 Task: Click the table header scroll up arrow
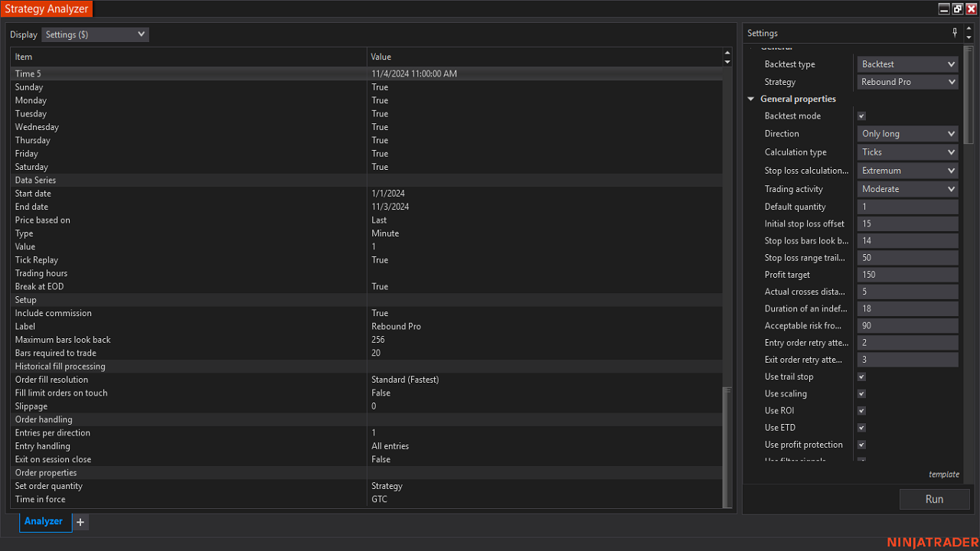coord(727,53)
